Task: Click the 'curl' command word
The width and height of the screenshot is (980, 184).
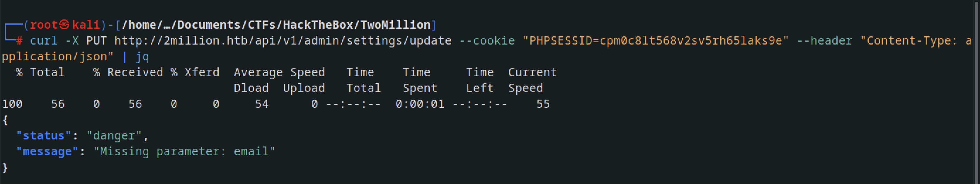Action: coord(44,41)
